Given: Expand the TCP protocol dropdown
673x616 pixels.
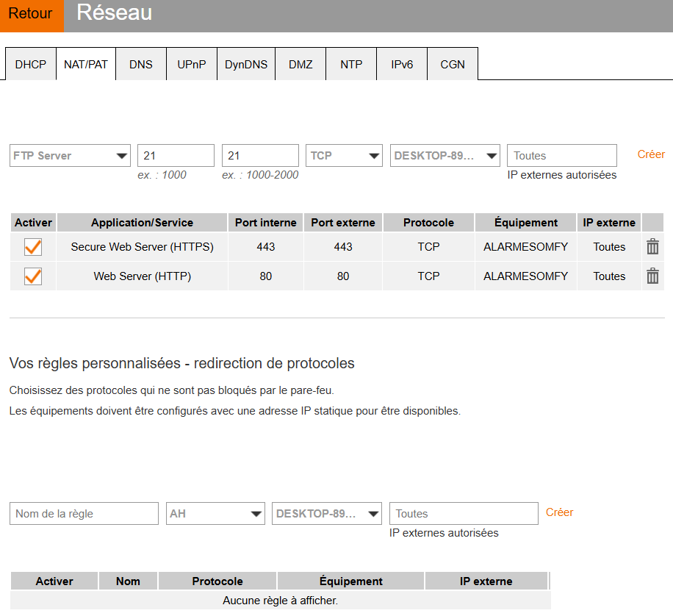Looking at the screenshot, I should click(344, 156).
